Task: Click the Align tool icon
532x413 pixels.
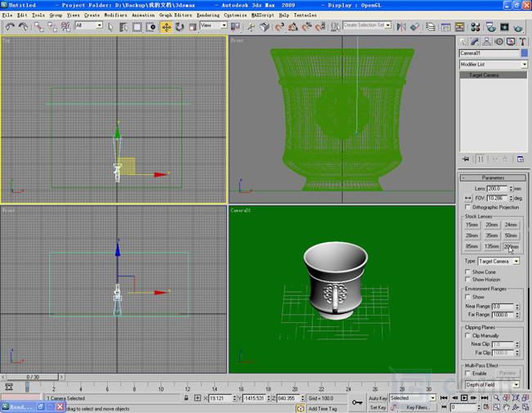Action: click(x=415, y=27)
